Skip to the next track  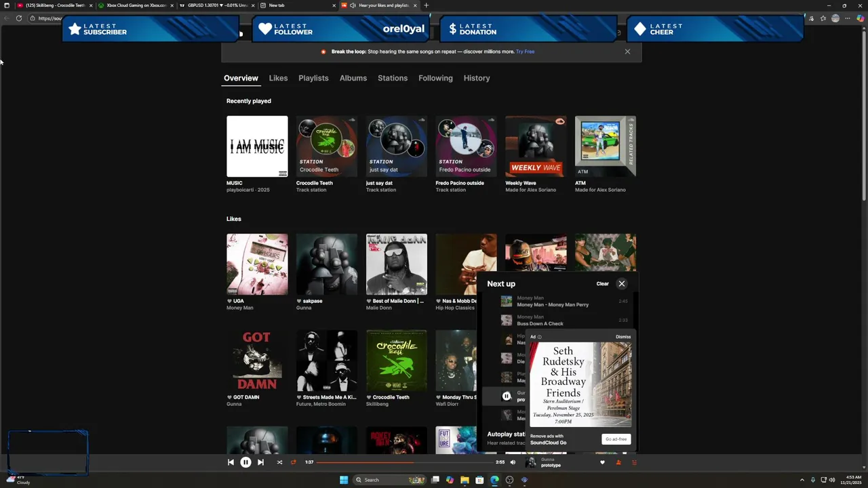(x=260, y=462)
